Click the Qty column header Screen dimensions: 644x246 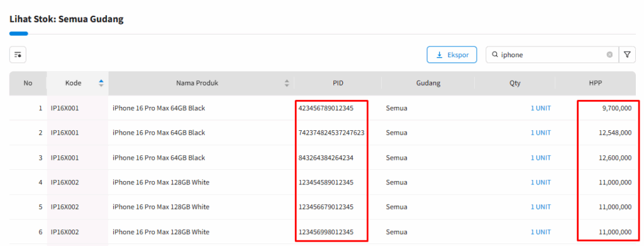(514, 83)
